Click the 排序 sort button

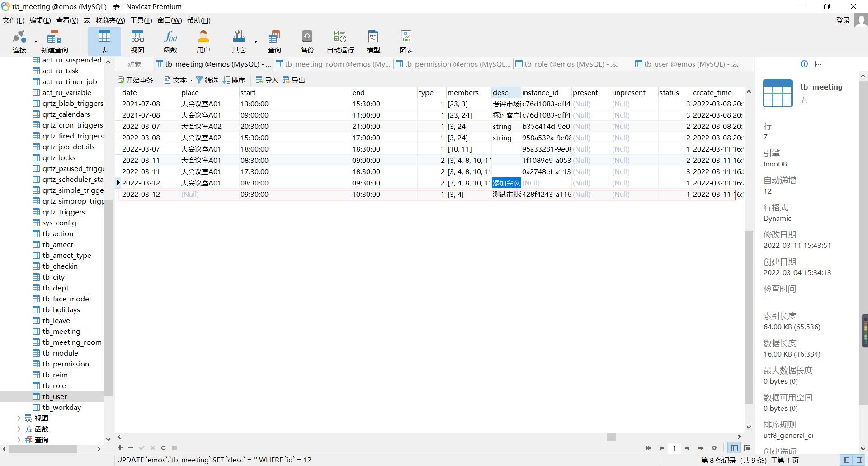pos(234,80)
